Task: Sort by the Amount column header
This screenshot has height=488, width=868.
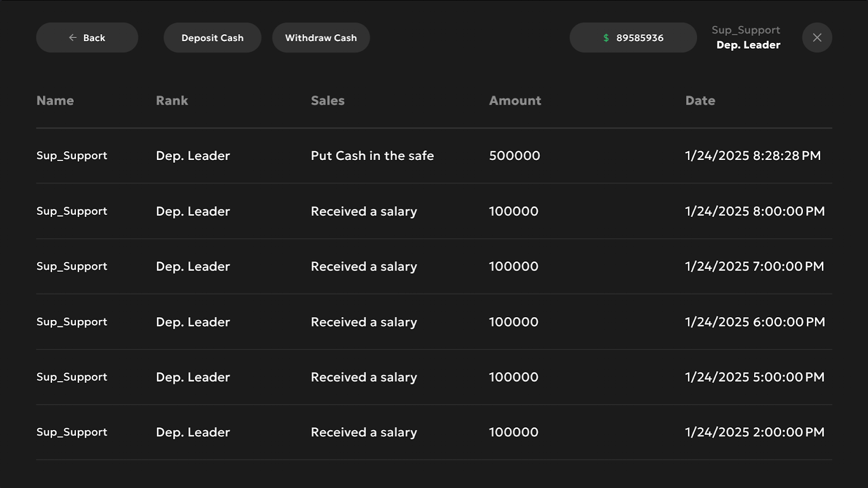Action: (515, 100)
